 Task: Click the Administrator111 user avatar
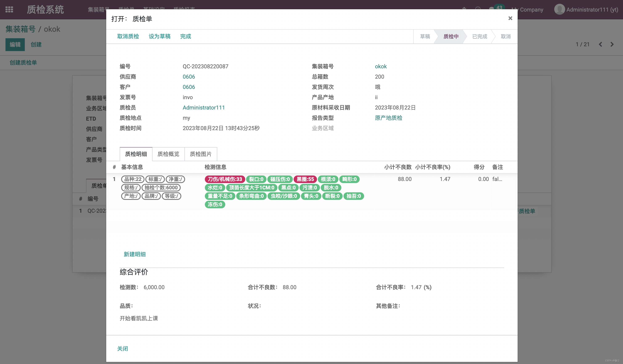pos(559,9)
